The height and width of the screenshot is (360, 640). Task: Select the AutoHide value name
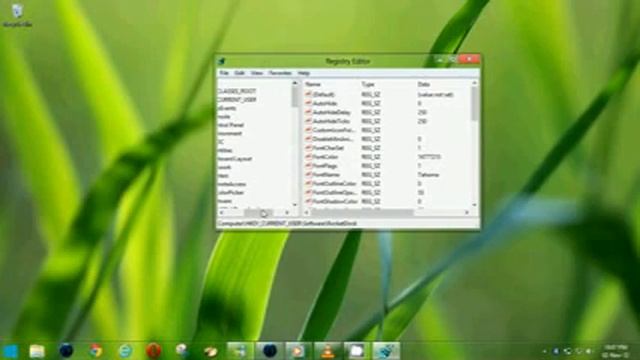point(325,103)
